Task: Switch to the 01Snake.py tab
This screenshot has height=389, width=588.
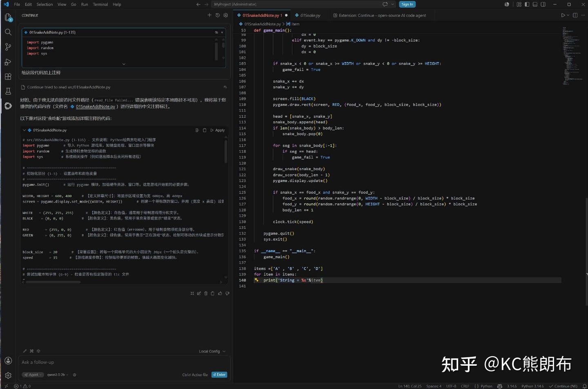Action: click(x=310, y=16)
